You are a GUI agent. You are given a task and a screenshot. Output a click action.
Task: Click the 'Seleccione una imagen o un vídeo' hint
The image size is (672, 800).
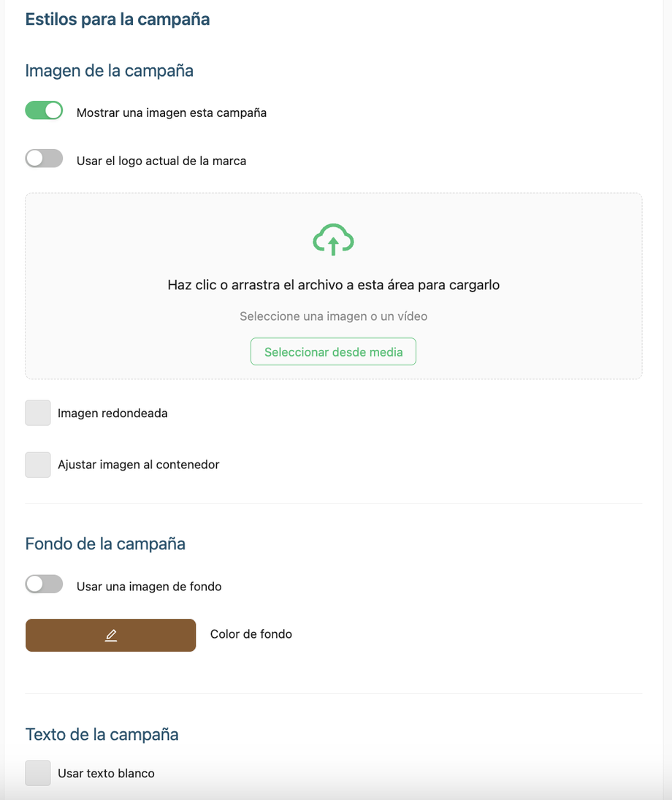click(333, 316)
